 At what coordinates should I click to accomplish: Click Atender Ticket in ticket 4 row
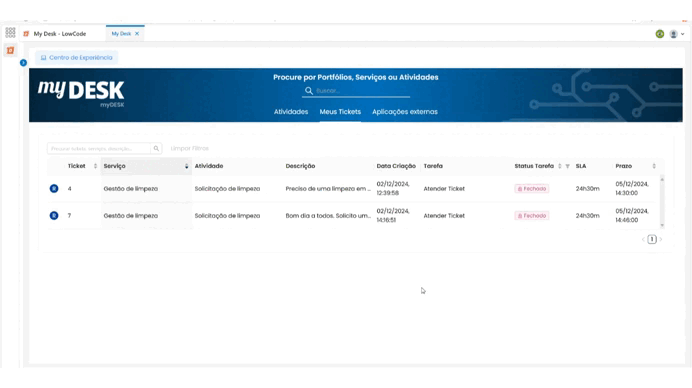coord(444,188)
